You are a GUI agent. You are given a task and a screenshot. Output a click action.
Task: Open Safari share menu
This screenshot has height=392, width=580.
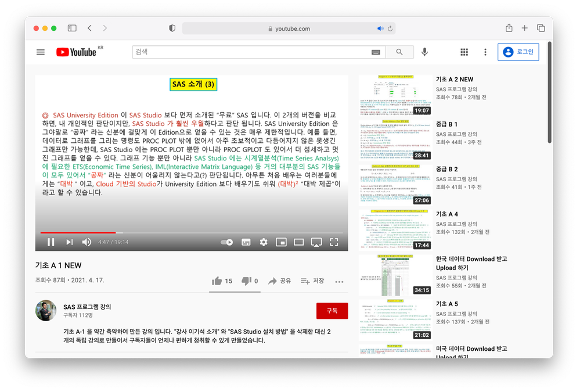[509, 28]
